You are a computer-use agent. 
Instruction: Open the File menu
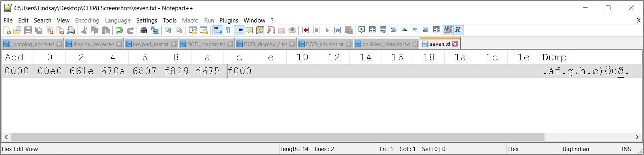[x=8, y=20]
